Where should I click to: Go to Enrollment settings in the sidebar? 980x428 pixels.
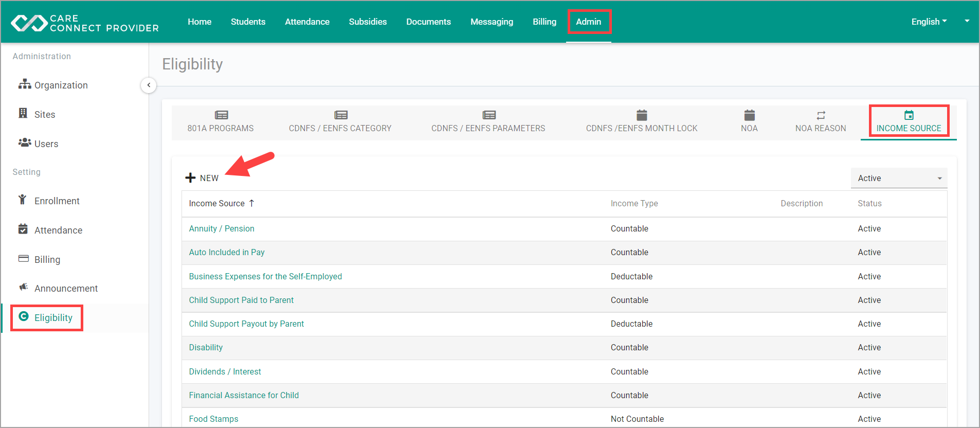coord(57,201)
